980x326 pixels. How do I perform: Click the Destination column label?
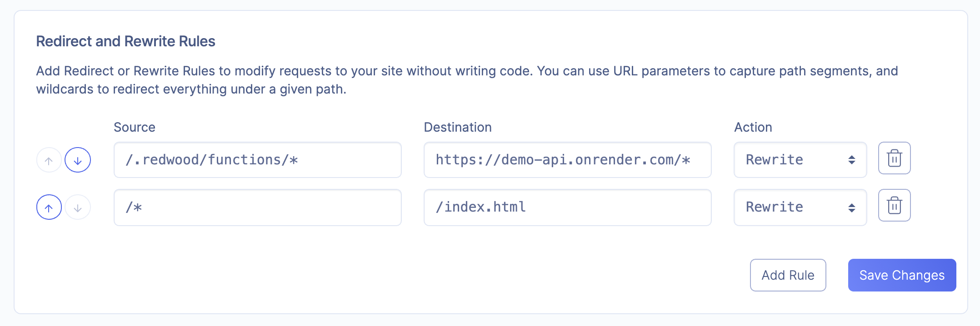[458, 127]
